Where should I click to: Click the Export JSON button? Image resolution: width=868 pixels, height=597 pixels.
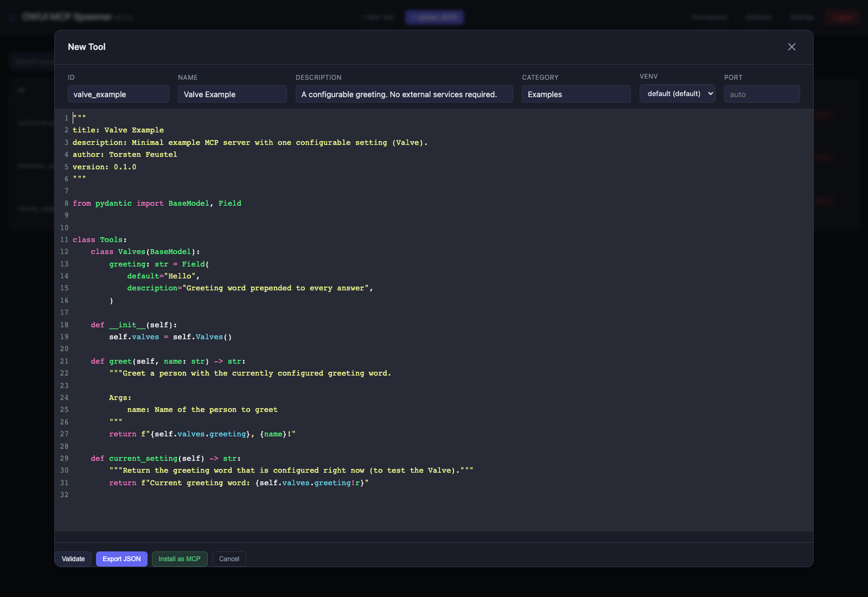click(x=122, y=559)
